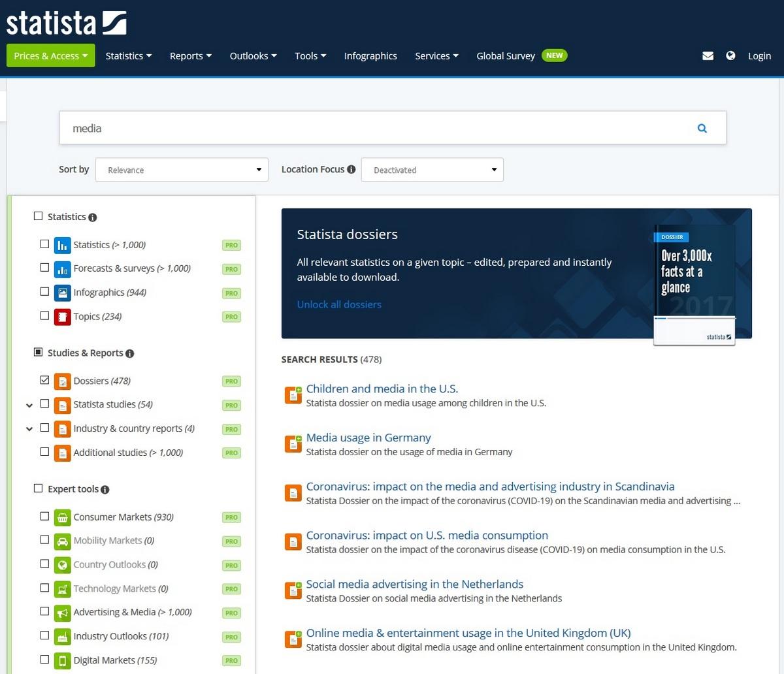Click the media search input field
The image size is (784, 674).
[393, 128]
